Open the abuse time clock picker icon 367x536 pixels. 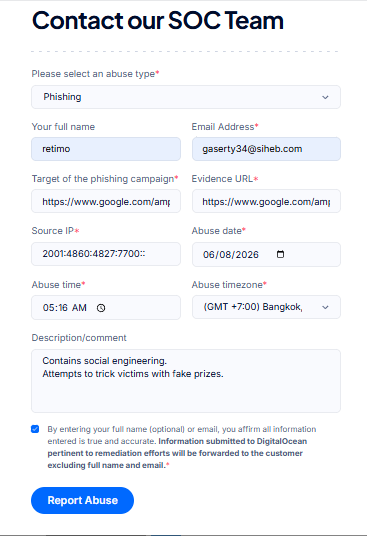pos(101,308)
